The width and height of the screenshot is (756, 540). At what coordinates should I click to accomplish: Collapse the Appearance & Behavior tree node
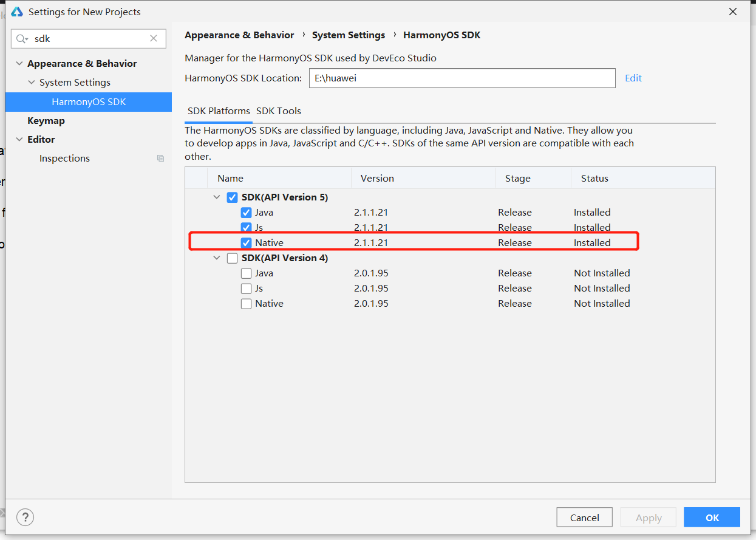(19, 64)
